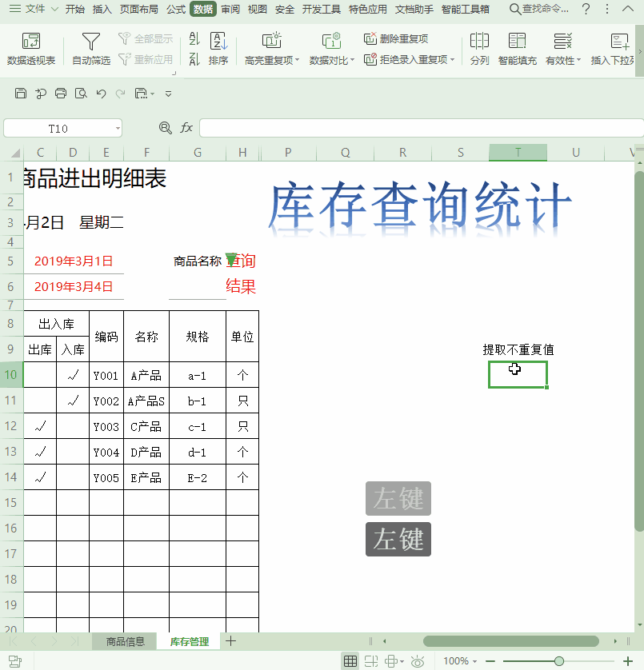The image size is (644, 670).
Task: Click Smart Fill (智能填充)
Action: (518, 49)
